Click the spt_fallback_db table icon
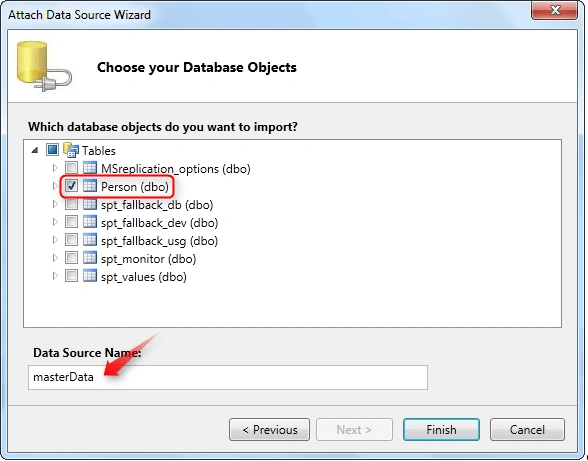This screenshot has height=461, width=588. pos(90,204)
